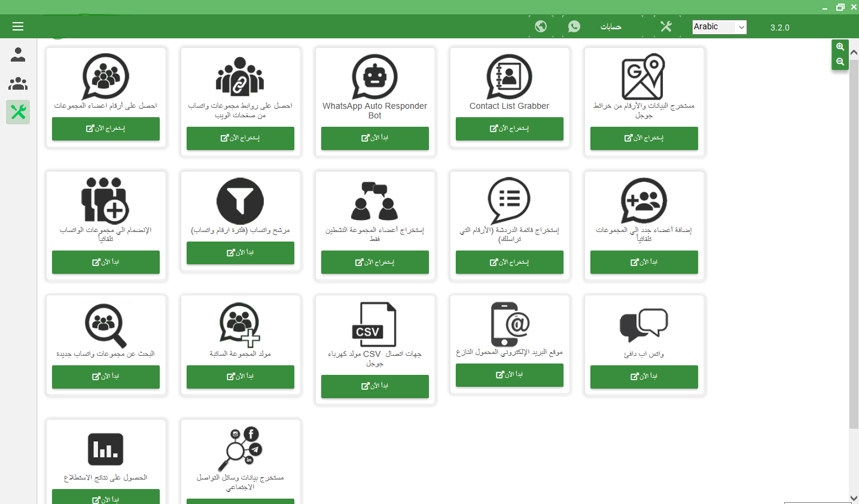Select the groups icon in sidebar
859x504 pixels.
pos(18,83)
